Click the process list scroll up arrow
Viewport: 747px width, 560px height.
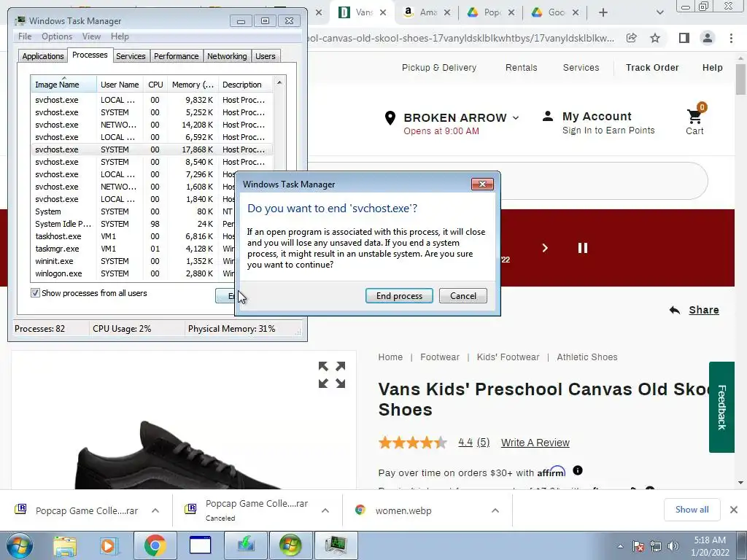(x=279, y=82)
